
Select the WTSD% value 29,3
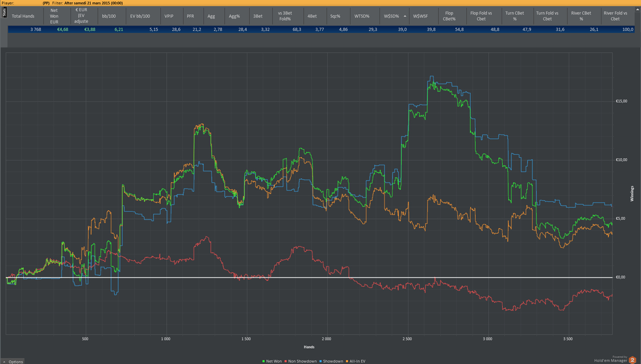click(x=373, y=30)
